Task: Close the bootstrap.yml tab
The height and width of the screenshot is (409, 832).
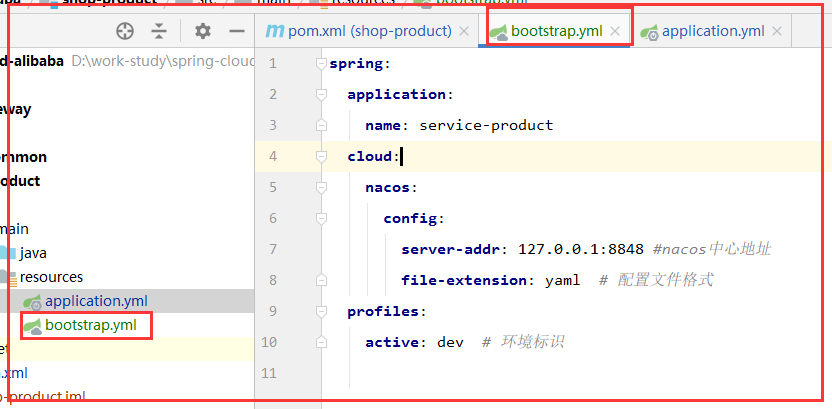Action: click(x=615, y=31)
